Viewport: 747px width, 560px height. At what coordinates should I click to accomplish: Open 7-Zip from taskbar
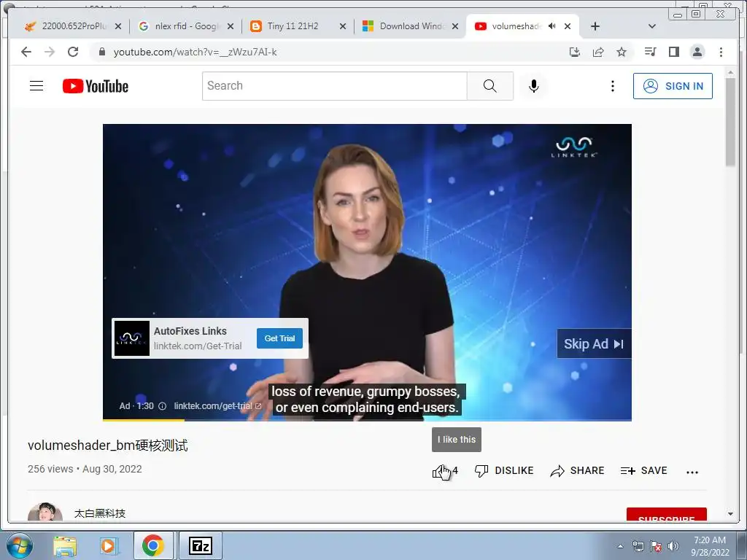pyautogui.click(x=200, y=545)
